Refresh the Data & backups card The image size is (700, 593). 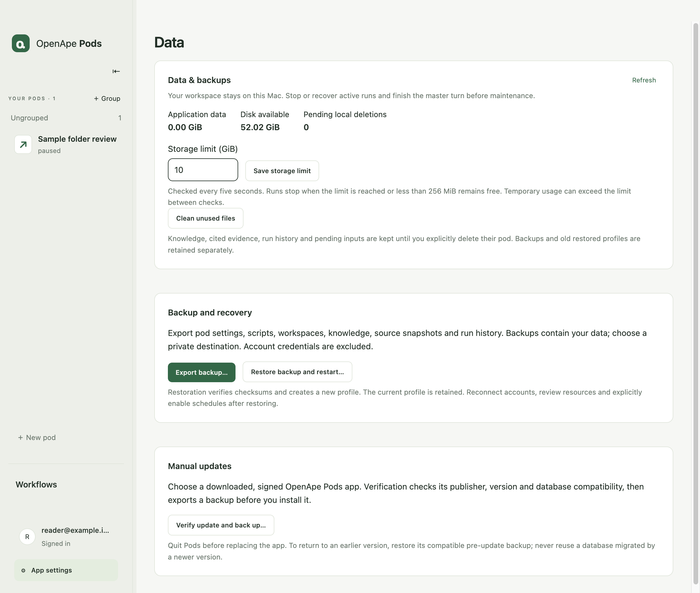644,80
